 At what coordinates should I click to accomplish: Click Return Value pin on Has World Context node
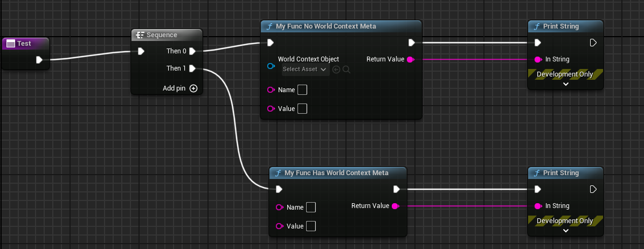(x=395, y=206)
